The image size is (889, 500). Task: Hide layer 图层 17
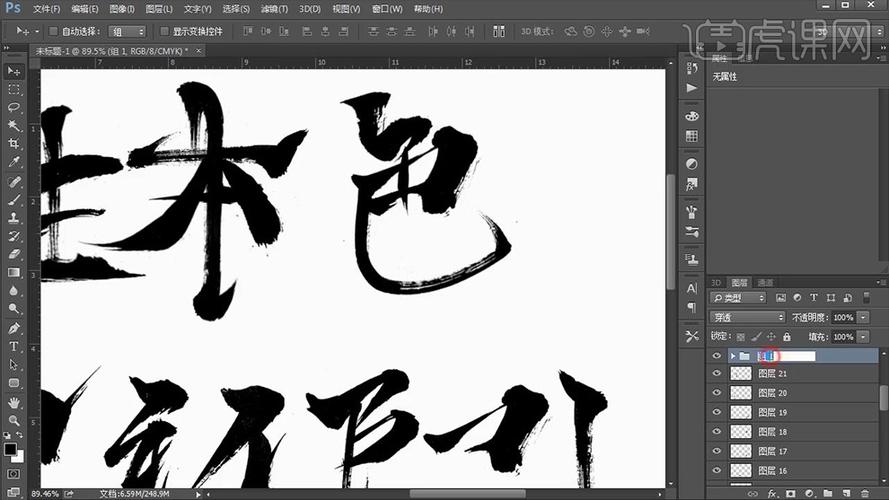pyautogui.click(x=717, y=451)
